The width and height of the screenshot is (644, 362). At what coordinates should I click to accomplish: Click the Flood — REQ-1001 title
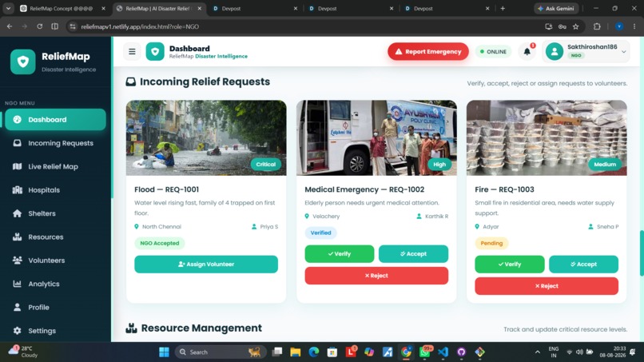[166, 189]
